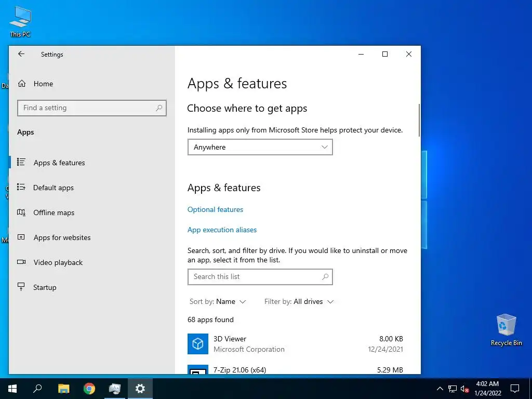
Task: Click magnifier icon in Search this list
Action: pos(325,277)
